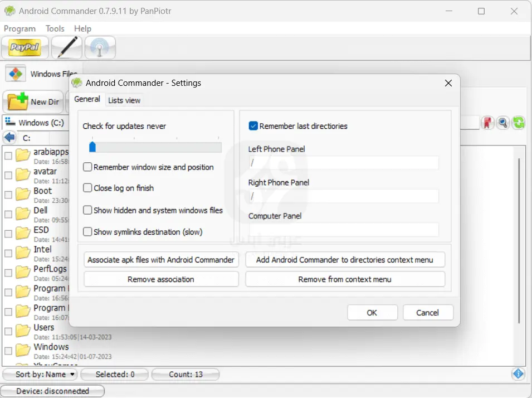This screenshot has width=532, height=398.
Task: Click the red bookmark icon near the search box
Action: pos(487,123)
